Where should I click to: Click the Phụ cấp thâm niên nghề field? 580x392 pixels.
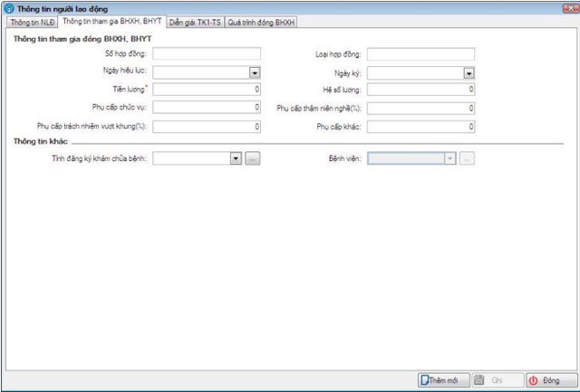[420, 109]
